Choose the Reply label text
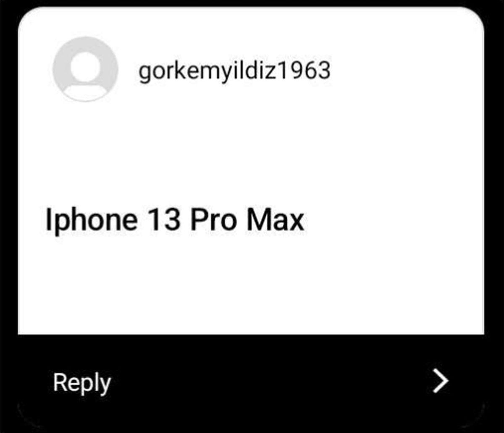Viewport: 504px width, 433px height. click(82, 383)
